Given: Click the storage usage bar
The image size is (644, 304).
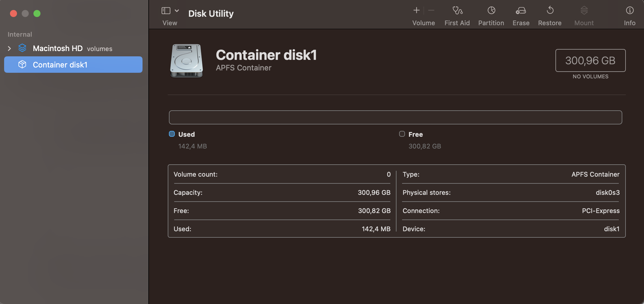Looking at the screenshot, I should [395, 117].
